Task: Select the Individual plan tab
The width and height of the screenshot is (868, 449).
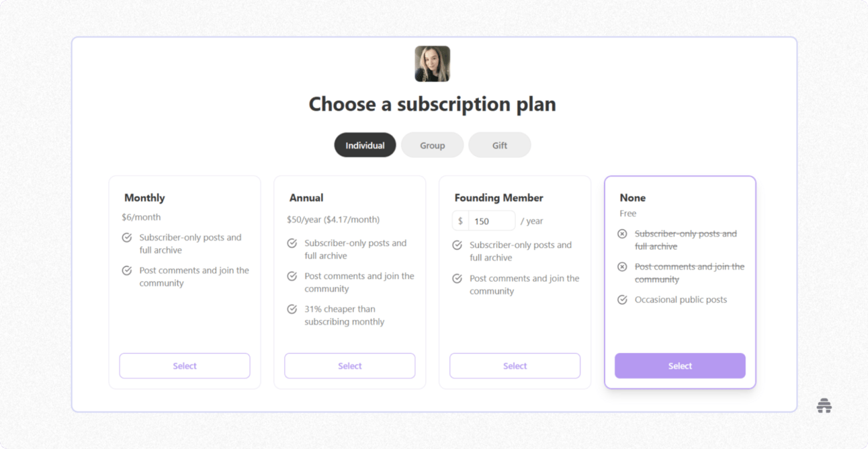Action: [x=365, y=145]
